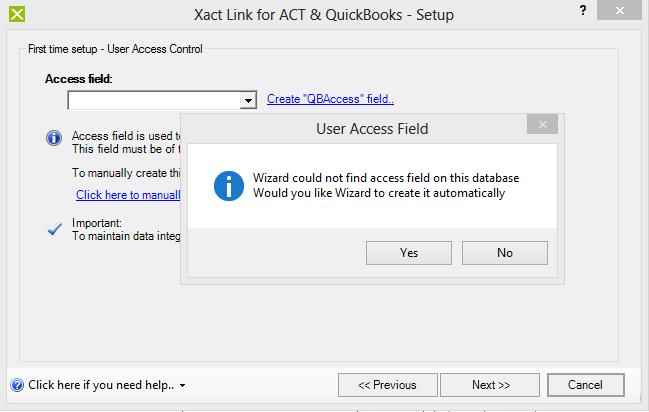Screen dimensions: 649x412
Task: Click the question mark help icon in title bar
Action: click(x=583, y=10)
